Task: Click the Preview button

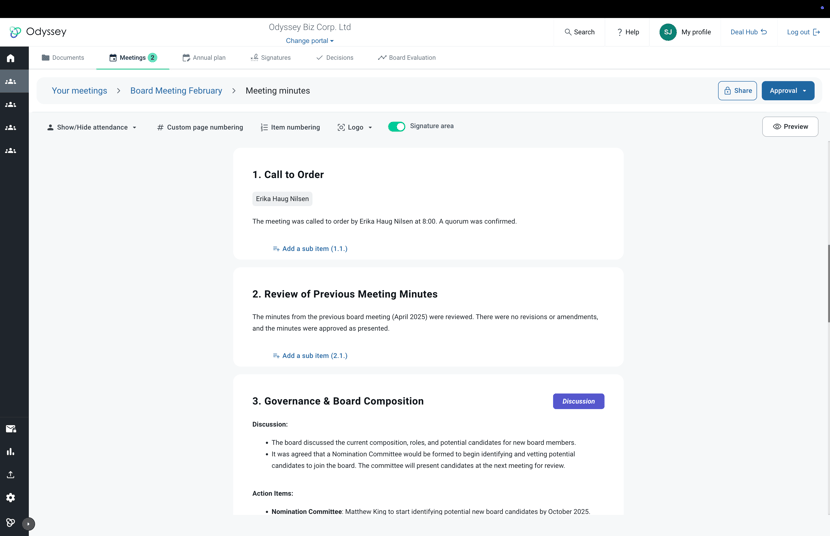Action: click(790, 126)
